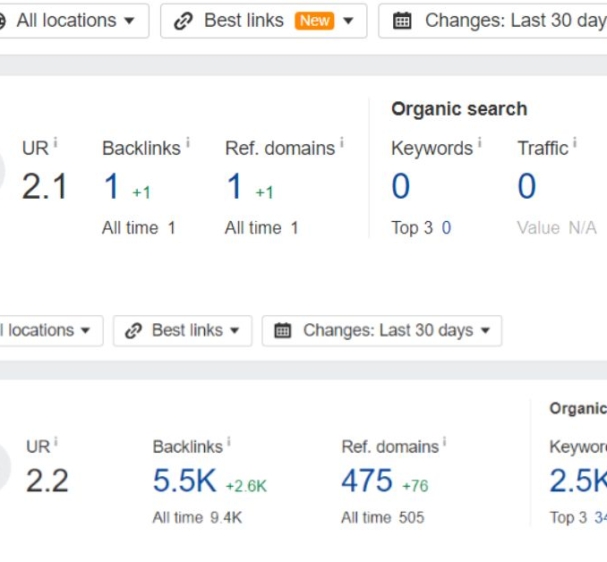Show the Keywords info tooltip icon
This screenshot has height=562, width=607.
coord(479,143)
